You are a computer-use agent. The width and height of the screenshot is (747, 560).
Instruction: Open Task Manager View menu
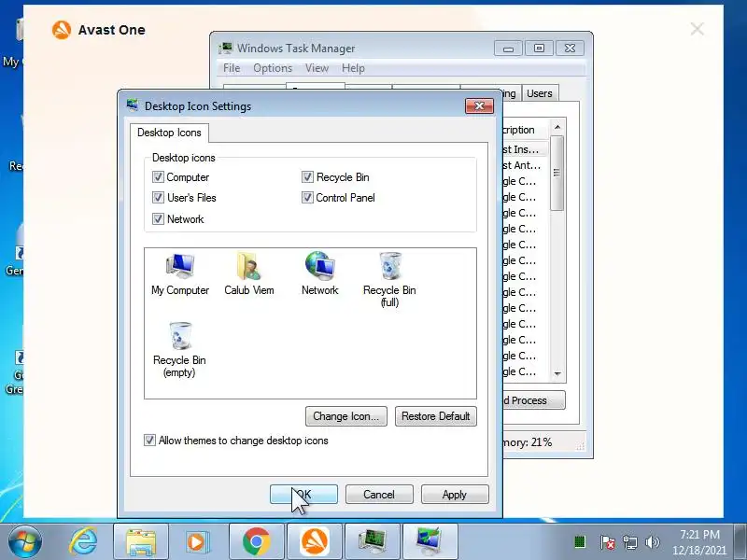[317, 68]
